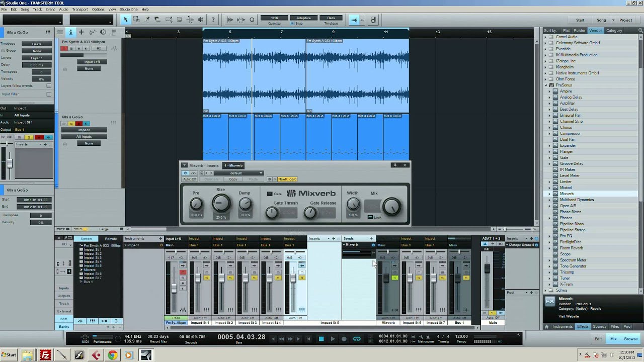Expand the Camel Audio vendor folder
Image resolution: width=644 pixels, height=362 pixels.
point(545,37)
